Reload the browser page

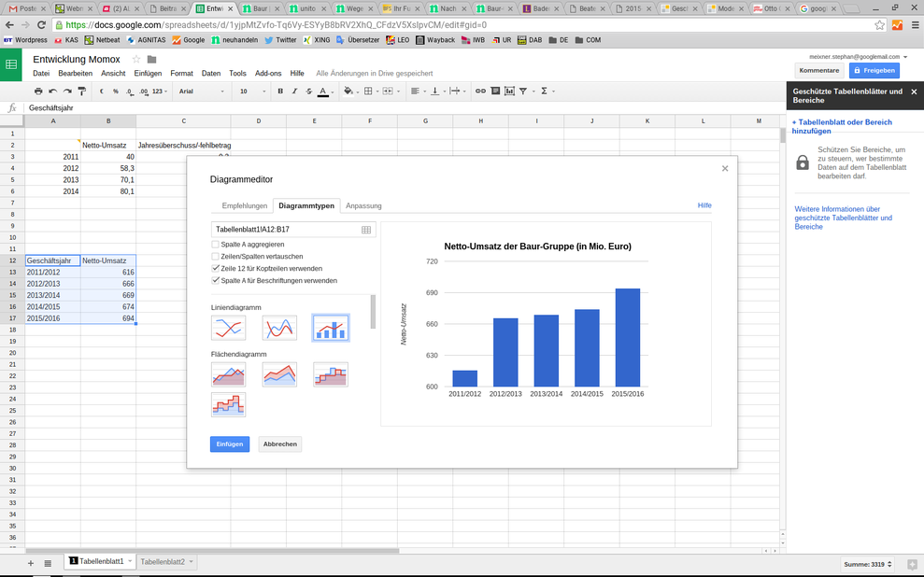coord(41,24)
